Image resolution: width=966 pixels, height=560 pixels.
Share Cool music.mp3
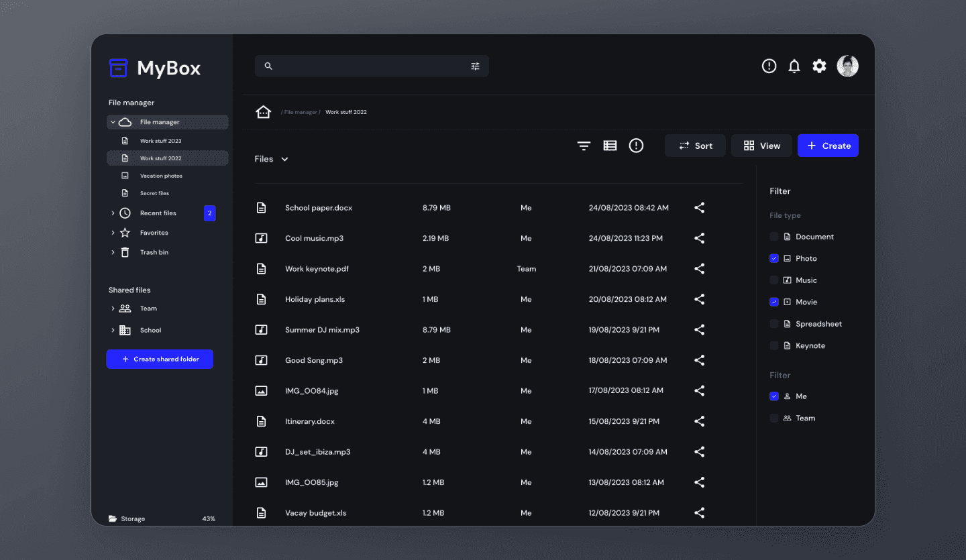(x=699, y=238)
